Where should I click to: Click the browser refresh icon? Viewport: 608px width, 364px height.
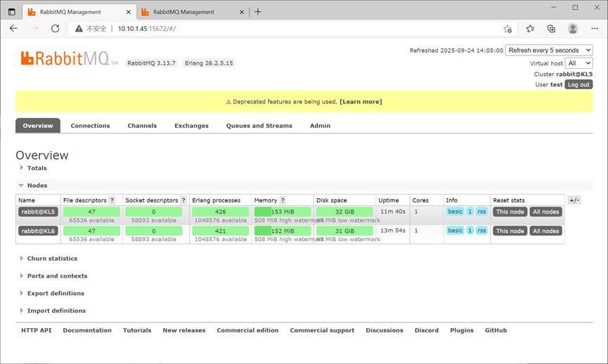coord(56,29)
